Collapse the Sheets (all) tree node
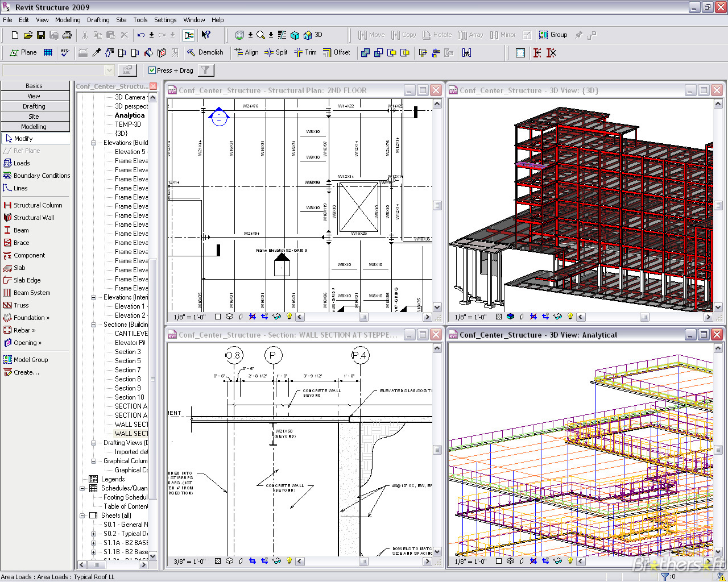Viewport: 728px width, 582px height. point(82,516)
